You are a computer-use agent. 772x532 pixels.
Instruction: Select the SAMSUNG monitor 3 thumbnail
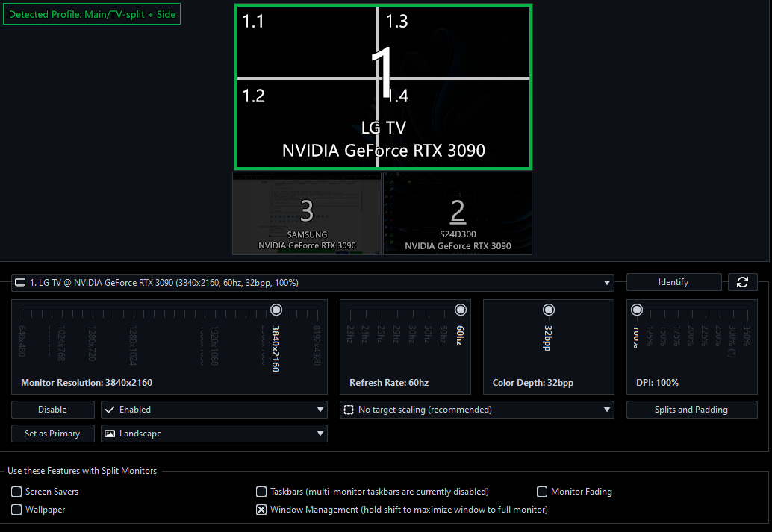[x=307, y=213]
